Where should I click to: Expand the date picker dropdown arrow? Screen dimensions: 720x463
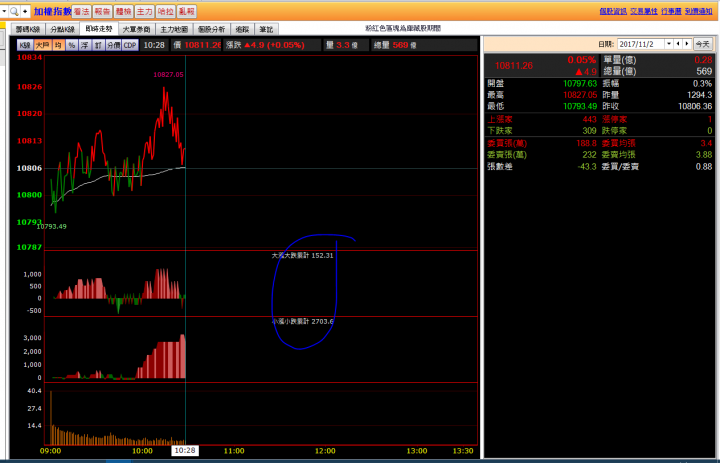669,44
